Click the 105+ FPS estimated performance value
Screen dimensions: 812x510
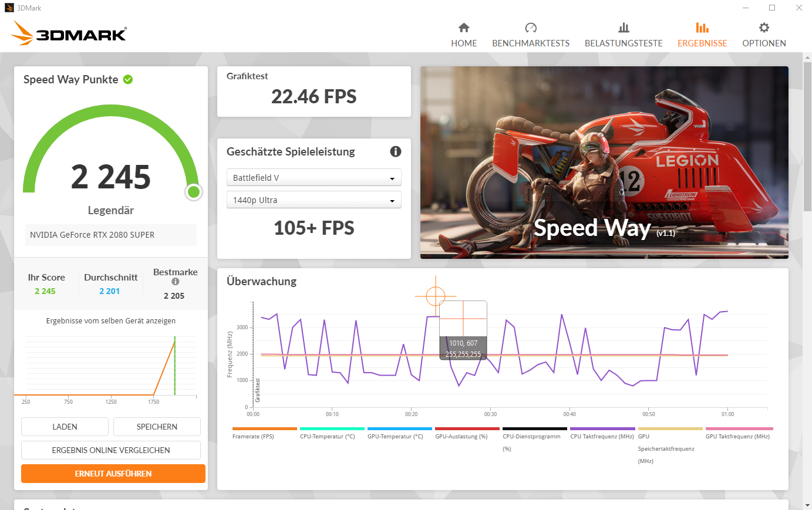click(x=314, y=228)
